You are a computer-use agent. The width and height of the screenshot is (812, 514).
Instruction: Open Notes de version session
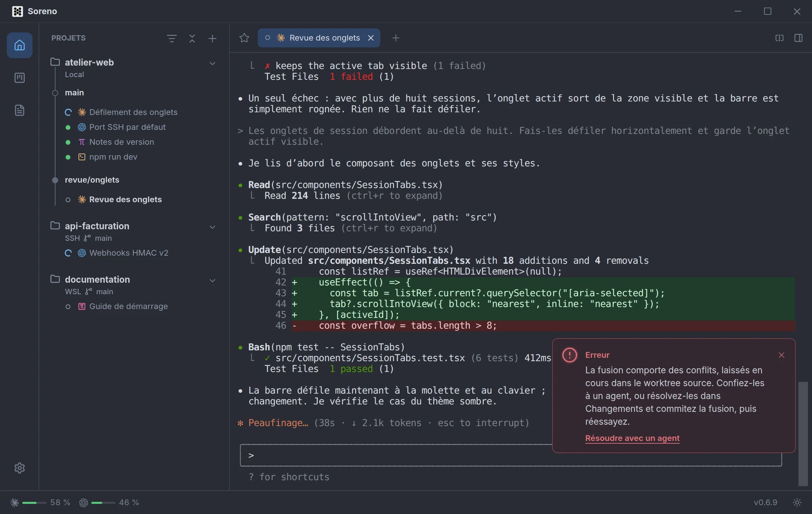coord(121,142)
